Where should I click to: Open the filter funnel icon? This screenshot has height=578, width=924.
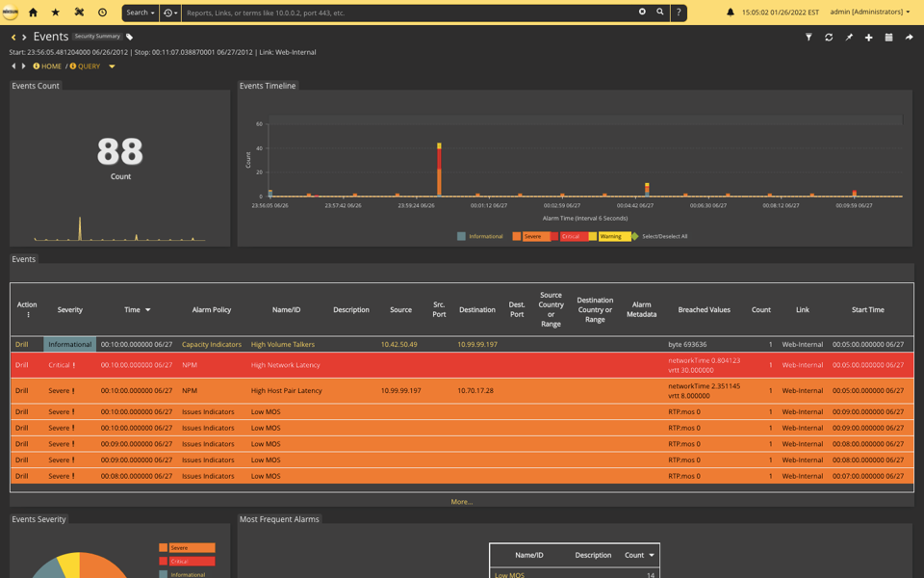coord(808,38)
